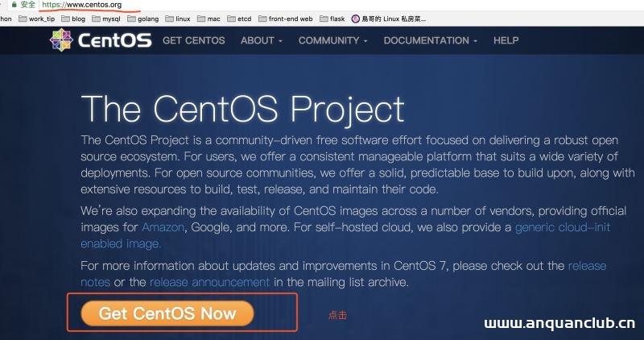The height and width of the screenshot is (340, 644).
Task: Expand the COMMUNITY dropdown menu
Action: click(x=332, y=40)
